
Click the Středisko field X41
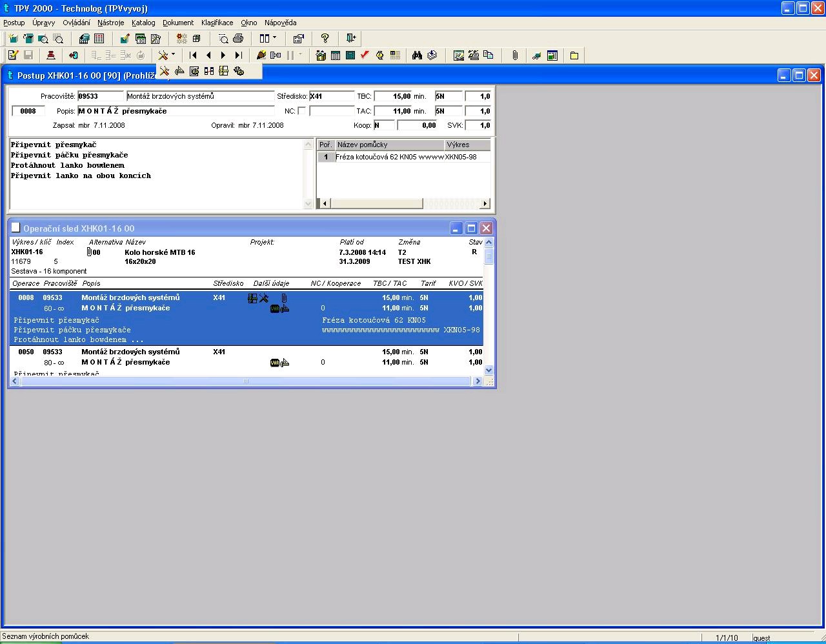click(332, 96)
